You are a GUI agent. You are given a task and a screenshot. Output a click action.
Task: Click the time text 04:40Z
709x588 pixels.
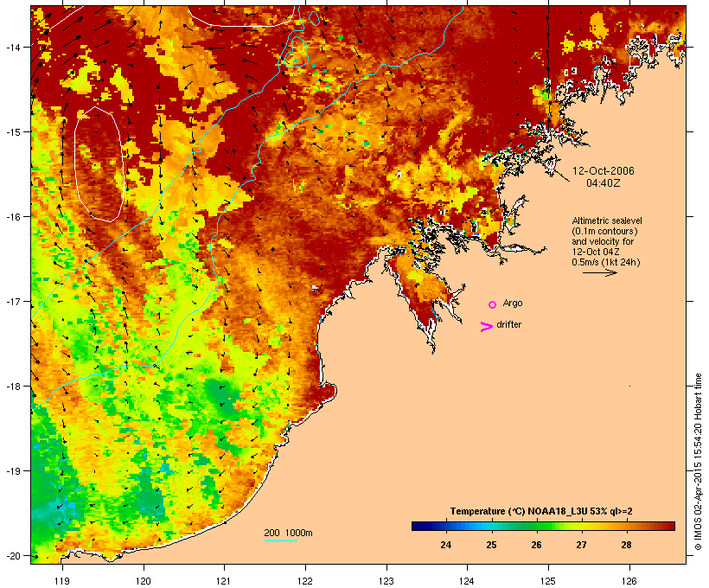pyautogui.click(x=604, y=183)
